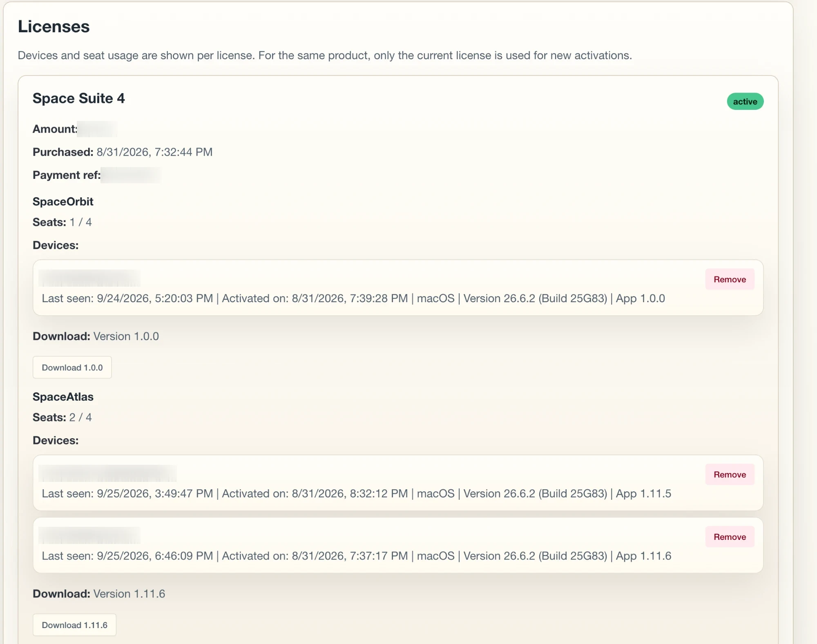Click the SpaceAtlas product heading

point(63,397)
